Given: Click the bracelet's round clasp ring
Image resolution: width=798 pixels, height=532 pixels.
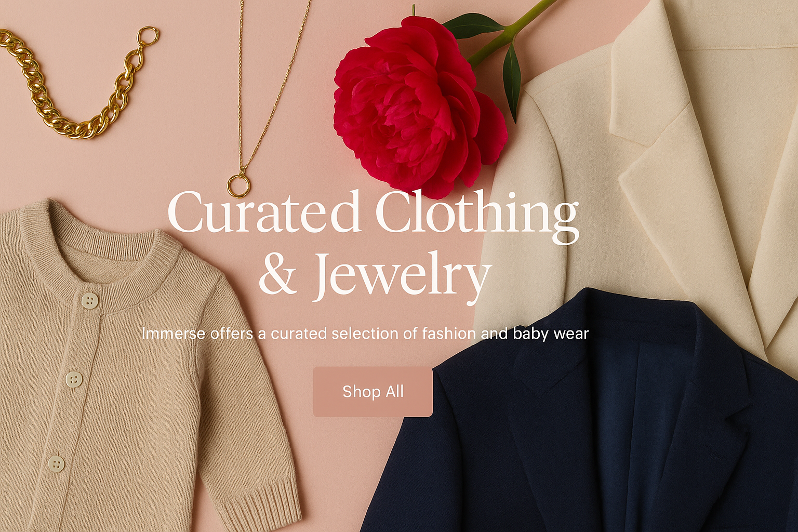Looking at the screenshot, I should coord(148,36).
